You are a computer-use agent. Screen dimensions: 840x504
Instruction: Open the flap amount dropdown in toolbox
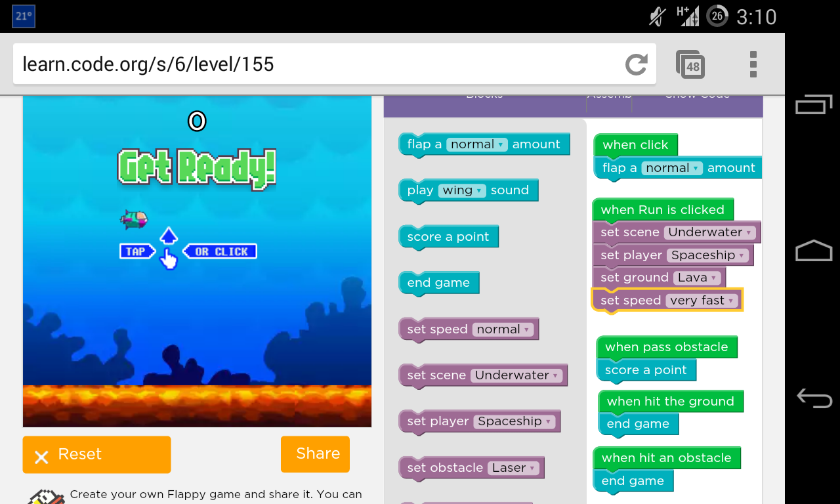(x=477, y=144)
